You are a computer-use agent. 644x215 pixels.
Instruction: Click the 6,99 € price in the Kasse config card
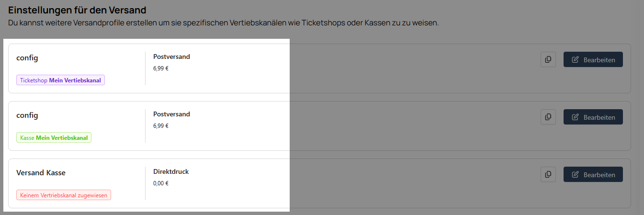point(161,126)
